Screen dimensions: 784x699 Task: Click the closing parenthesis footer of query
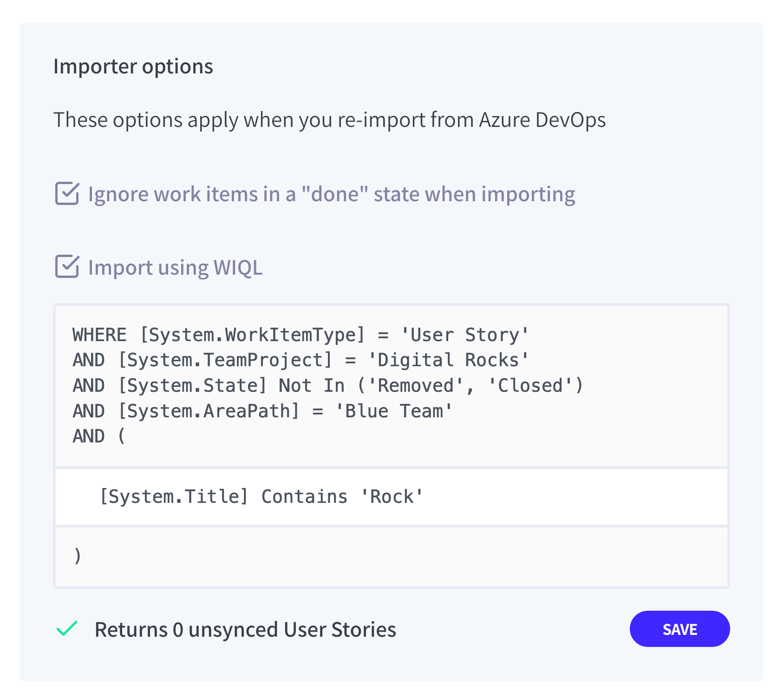[x=392, y=556]
